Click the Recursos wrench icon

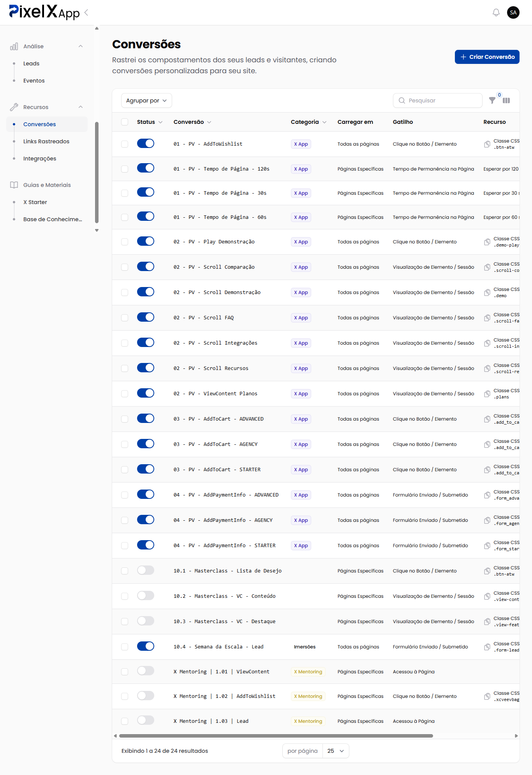click(14, 107)
